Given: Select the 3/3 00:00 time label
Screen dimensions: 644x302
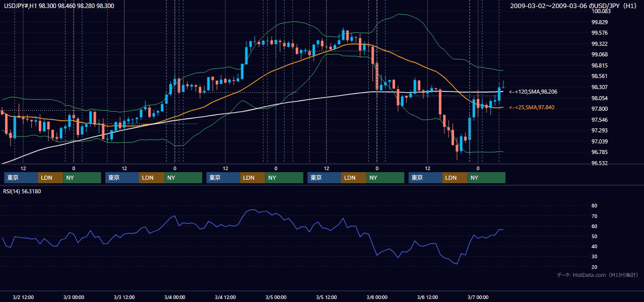Looking at the screenshot, I should coord(74,297).
